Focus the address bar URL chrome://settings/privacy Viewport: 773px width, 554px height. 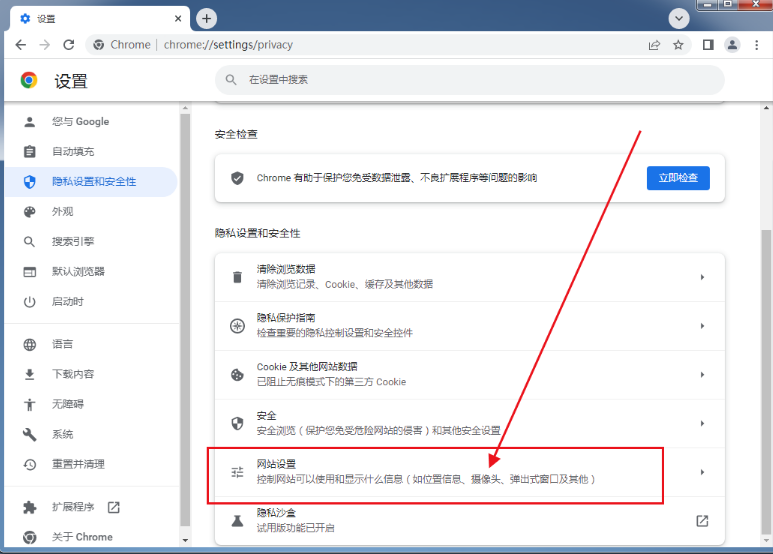coord(228,45)
